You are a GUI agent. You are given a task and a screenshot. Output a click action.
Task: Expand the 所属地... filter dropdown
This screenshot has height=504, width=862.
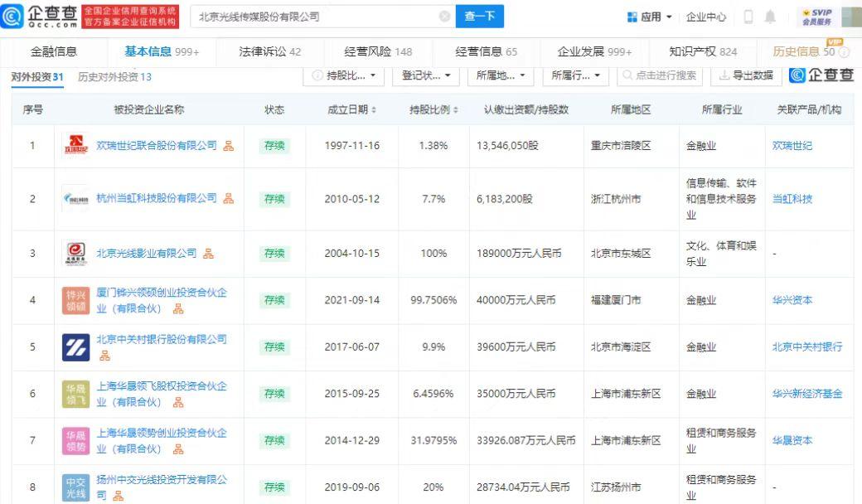pyautogui.click(x=501, y=75)
